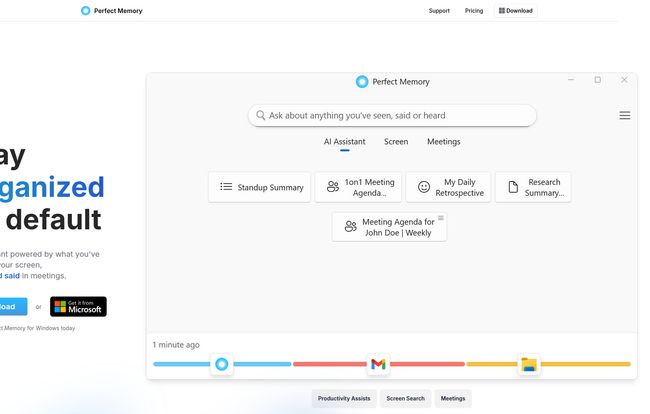650x414 pixels.
Task: Click the Gmail icon on the timeline
Action: pos(378,364)
